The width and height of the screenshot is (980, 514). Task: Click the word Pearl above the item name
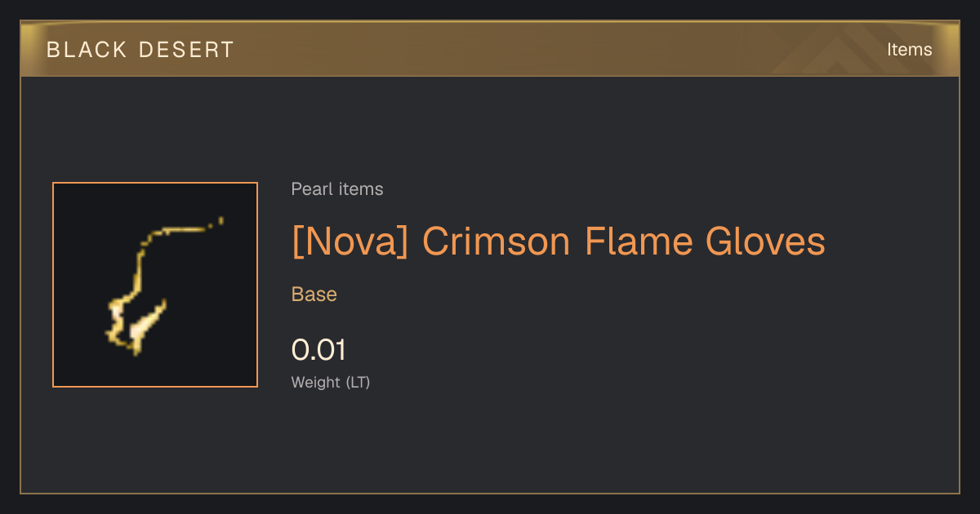[309, 189]
